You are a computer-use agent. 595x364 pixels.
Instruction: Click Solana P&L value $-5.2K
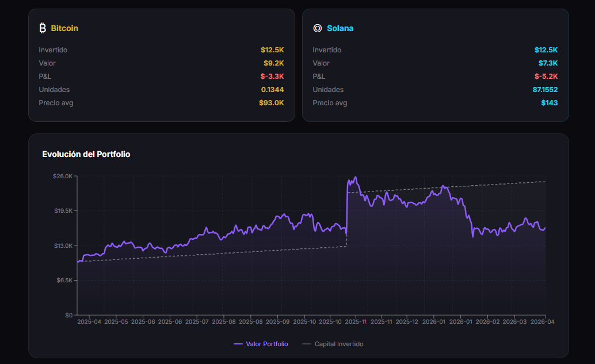point(546,76)
